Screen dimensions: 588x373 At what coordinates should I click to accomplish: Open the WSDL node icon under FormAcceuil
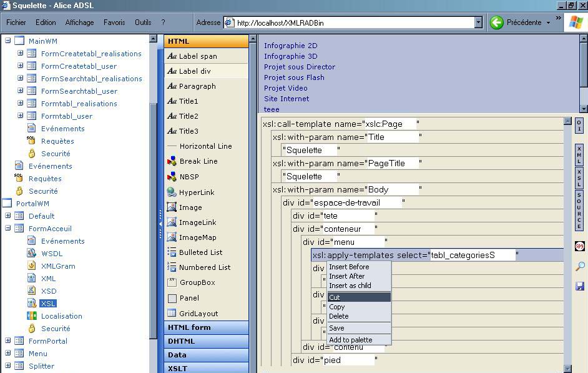[x=32, y=254]
